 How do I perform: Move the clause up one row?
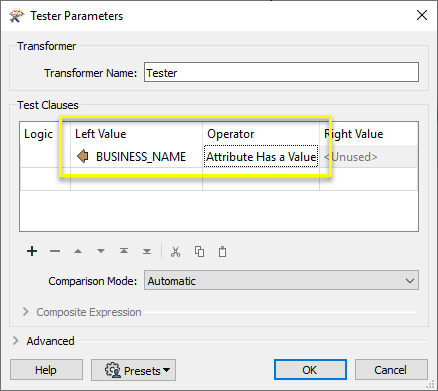78,251
